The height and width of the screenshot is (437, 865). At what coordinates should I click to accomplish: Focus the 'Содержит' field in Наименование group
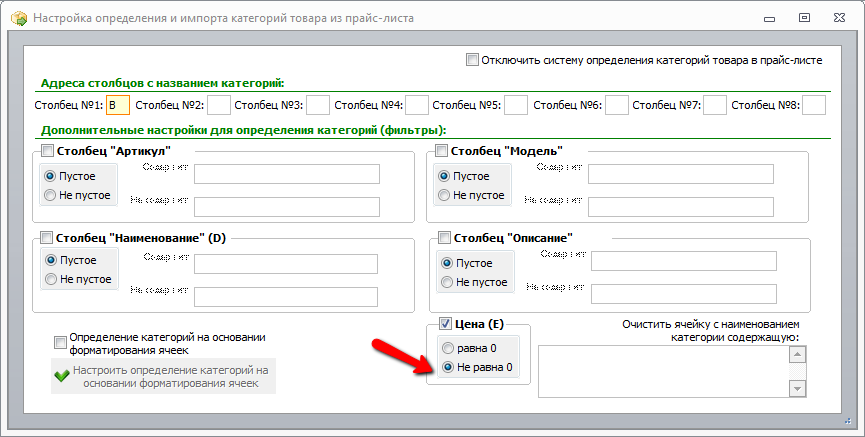(286, 264)
